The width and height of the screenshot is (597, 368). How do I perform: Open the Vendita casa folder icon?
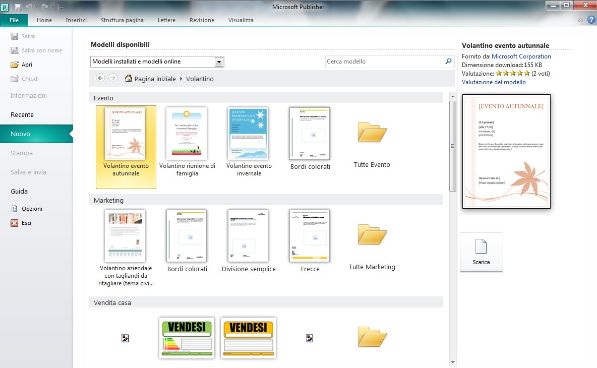pyautogui.click(x=372, y=336)
